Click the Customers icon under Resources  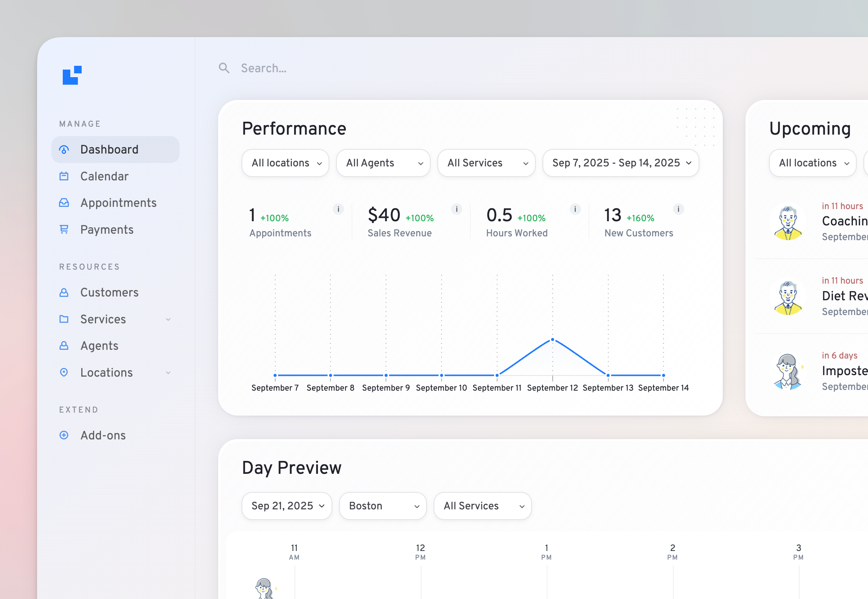64,292
